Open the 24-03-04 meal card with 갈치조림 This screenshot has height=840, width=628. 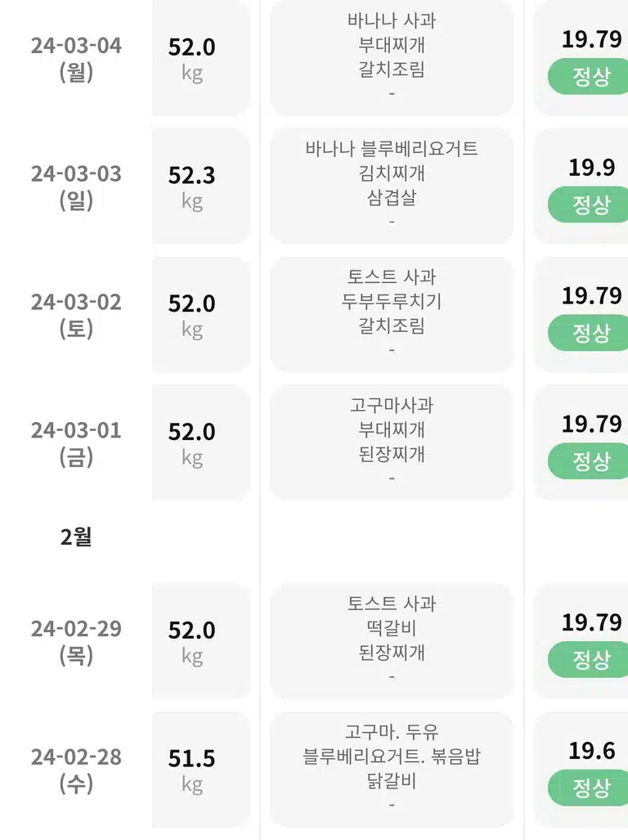click(x=392, y=58)
